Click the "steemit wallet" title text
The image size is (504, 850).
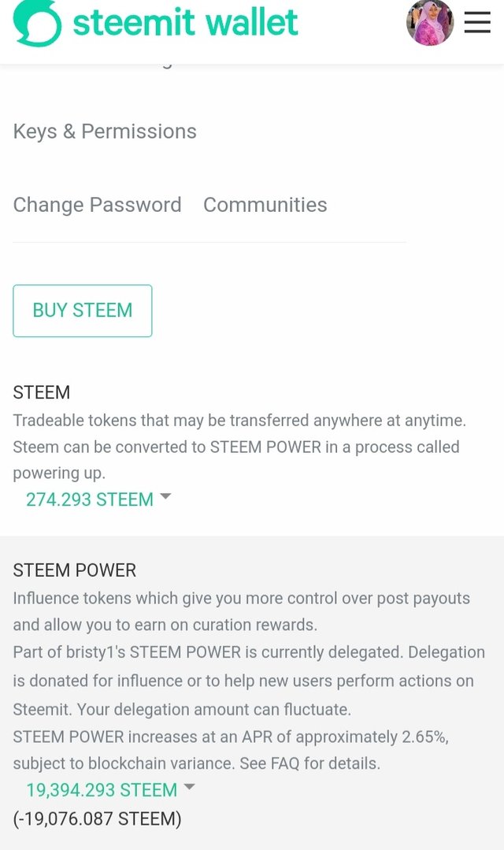(x=185, y=24)
